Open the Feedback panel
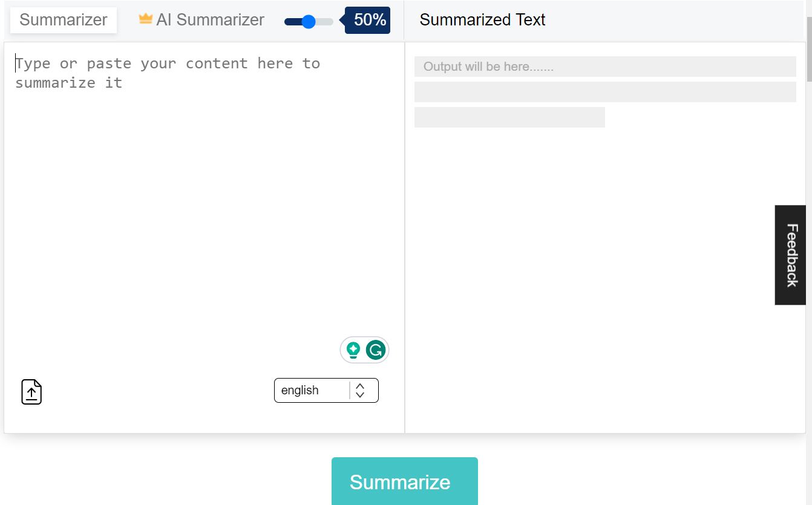The width and height of the screenshot is (812, 505). tap(790, 255)
